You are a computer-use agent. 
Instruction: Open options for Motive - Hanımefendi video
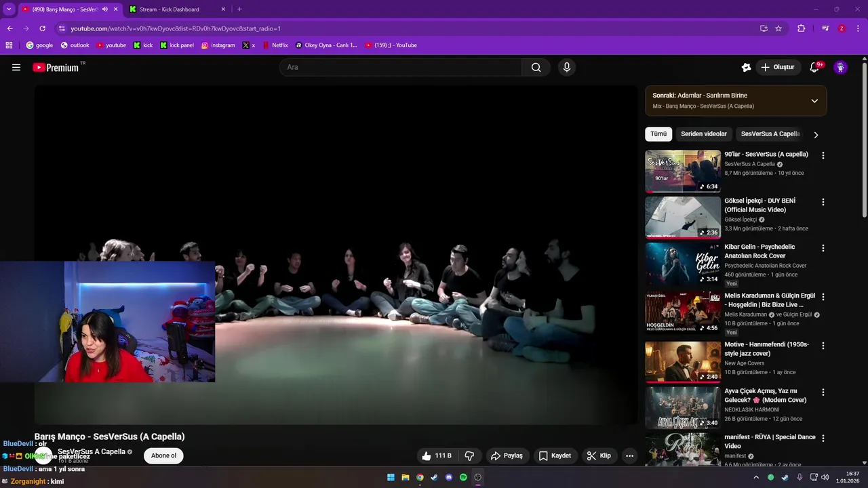pyautogui.click(x=823, y=346)
